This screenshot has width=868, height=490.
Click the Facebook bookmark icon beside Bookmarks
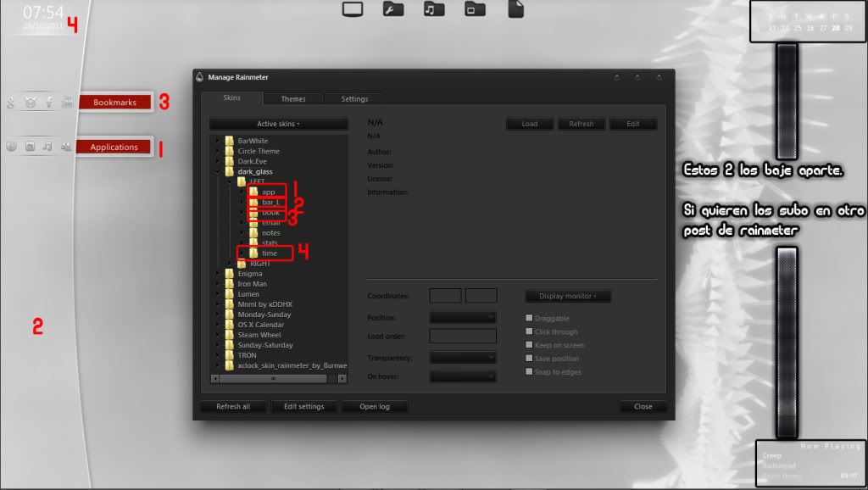click(x=49, y=102)
